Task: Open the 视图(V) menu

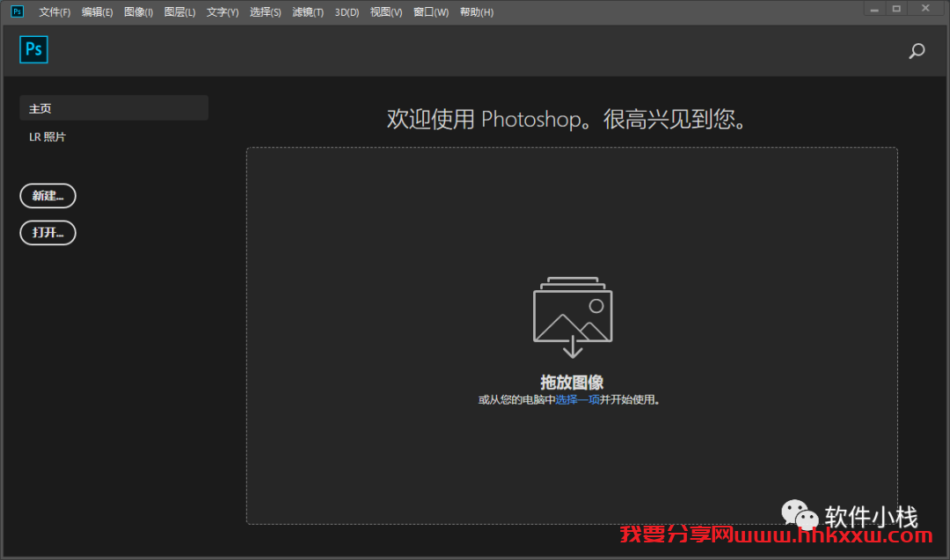Action: 386,12
